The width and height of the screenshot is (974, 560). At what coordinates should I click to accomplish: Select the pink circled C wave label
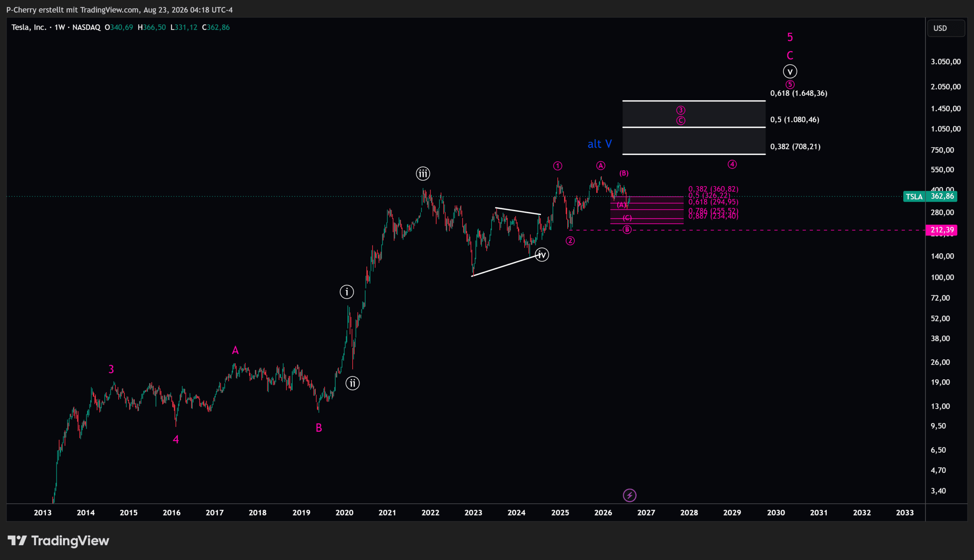(681, 120)
